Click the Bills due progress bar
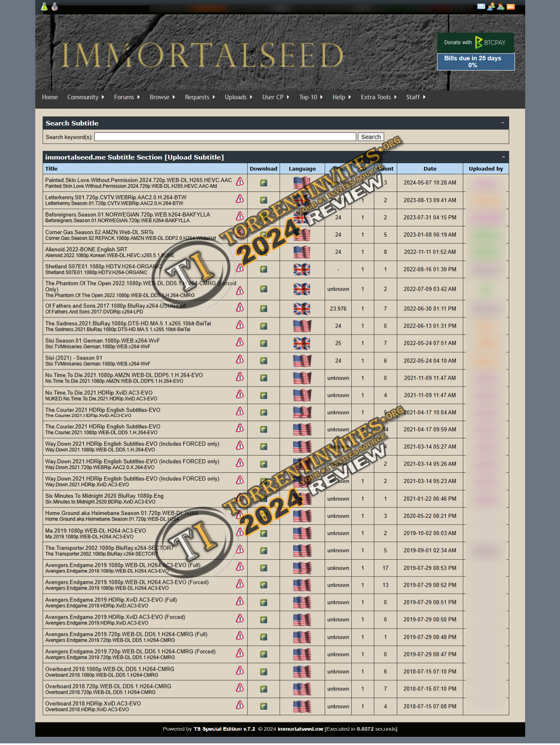Image resolution: width=560 pixels, height=745 pixels. tap(476, 62)
